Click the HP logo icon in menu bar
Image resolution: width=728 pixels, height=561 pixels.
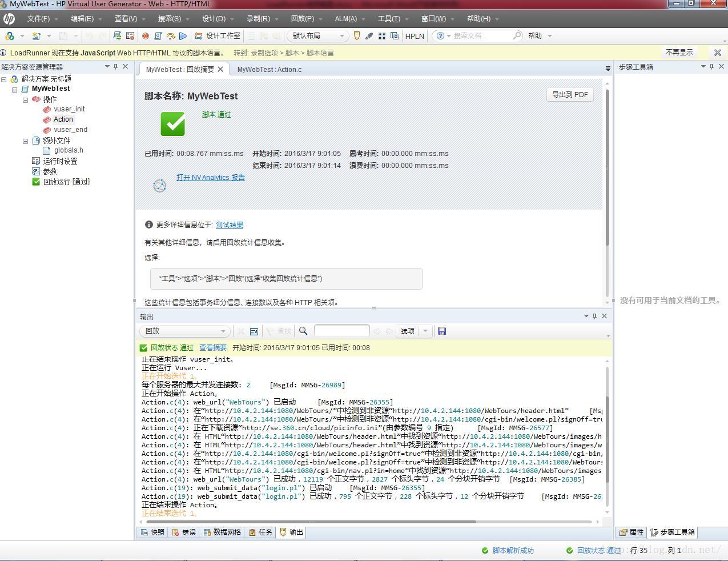[x=9, y=19]
